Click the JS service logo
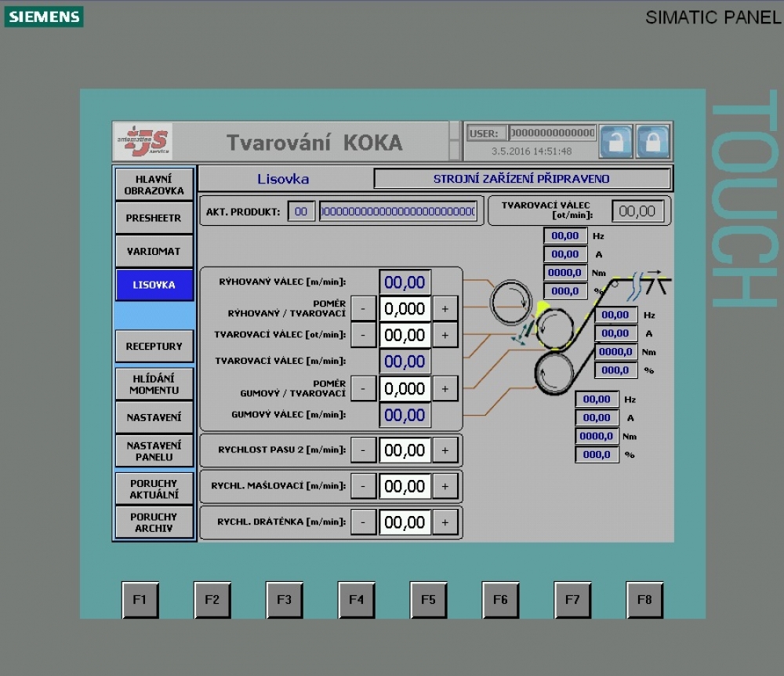 pos(142,142)
